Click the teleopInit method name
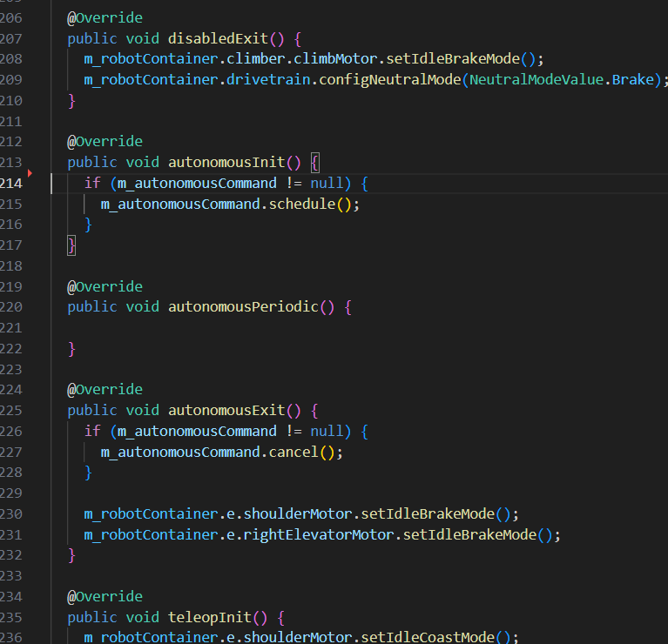This screenshot has height=644, width=668. click(210, 617)
